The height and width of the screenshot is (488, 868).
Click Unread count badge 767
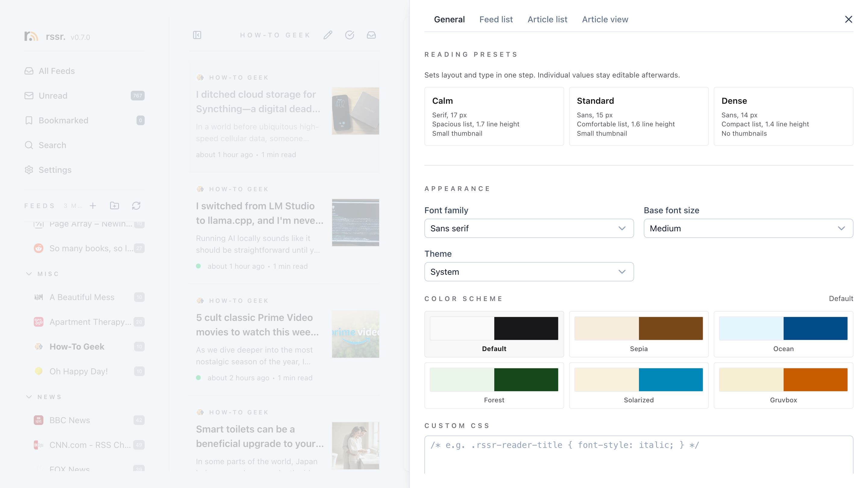coord(137,95)
